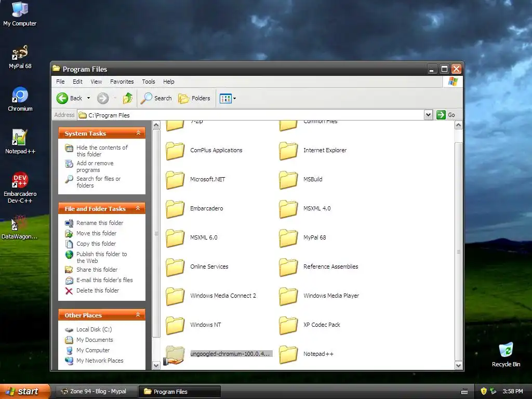The height and width of the screenshot is (399, 532).
Task: Select the MSBuild folder icon
Action: click(288, 180)
